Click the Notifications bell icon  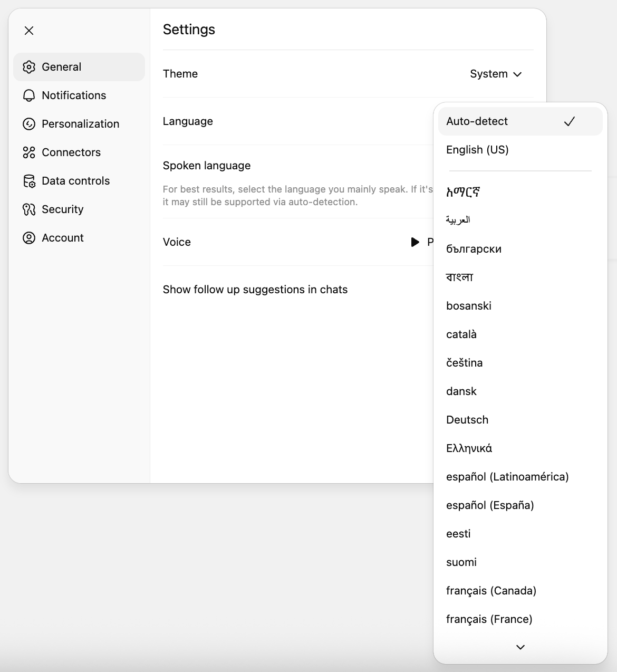pos(29,95)
